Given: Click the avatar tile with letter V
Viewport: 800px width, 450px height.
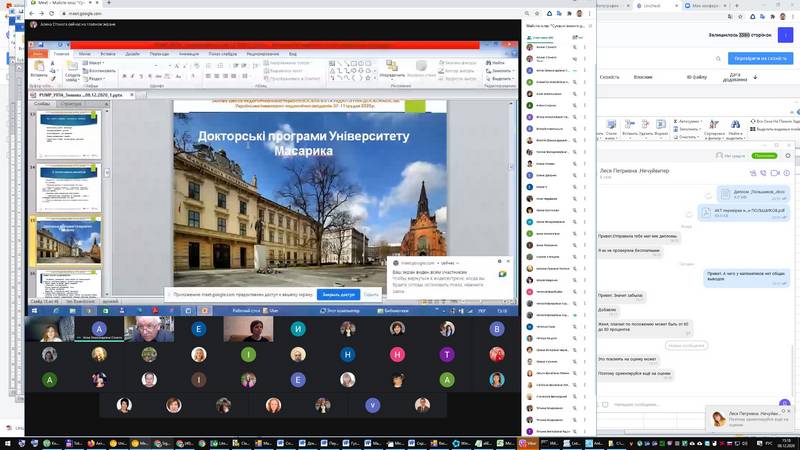Looking at the screenshot, I should click(372, 405).
